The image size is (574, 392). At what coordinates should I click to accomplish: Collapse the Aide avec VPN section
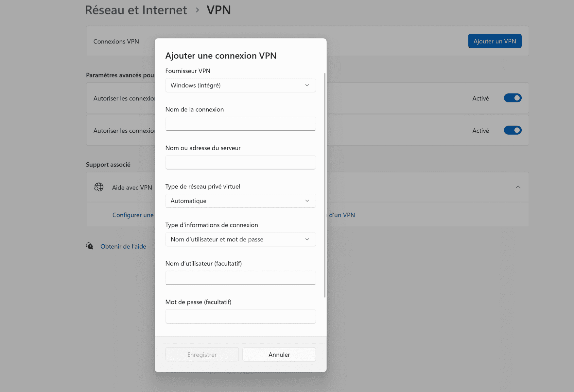tap(518, 187)
